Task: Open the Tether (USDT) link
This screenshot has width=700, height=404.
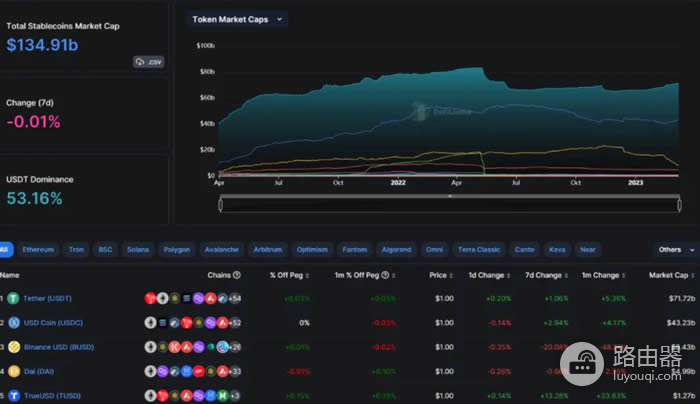Action: tap(47, 298)
